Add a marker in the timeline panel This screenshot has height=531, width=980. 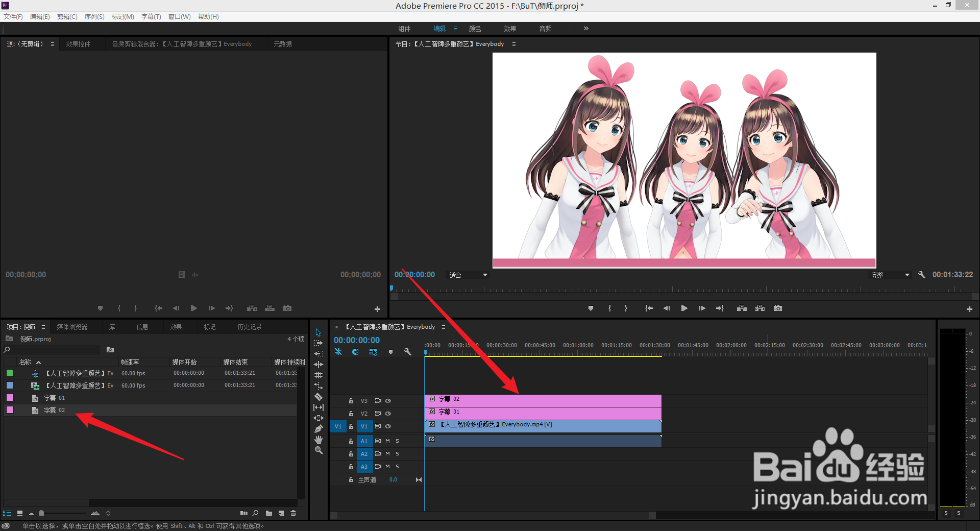click(x=390, y=352)
